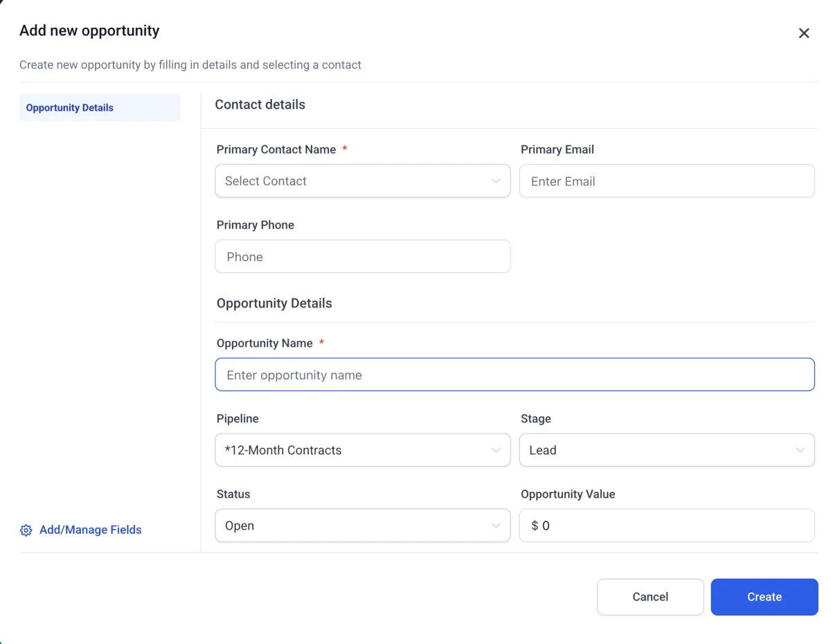This screenshot has height=644, width=831.
Task: Click the Stage dropdown chevron arrow
Action: pyautogui.click(x=800, y=450)
